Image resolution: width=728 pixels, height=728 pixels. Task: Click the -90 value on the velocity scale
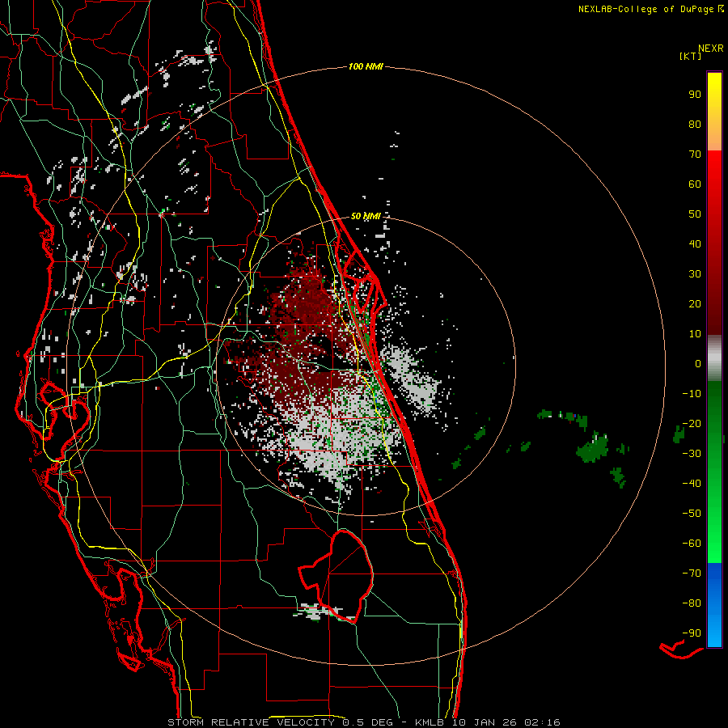(x=692, y=633)
